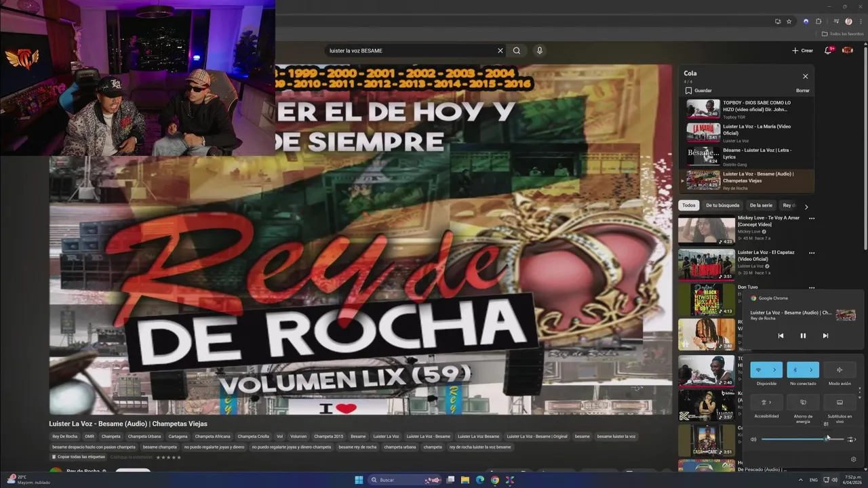The image size is (868, 488).
Task: Toggle Ahorro de energía
Action: [x=803, y=403]
